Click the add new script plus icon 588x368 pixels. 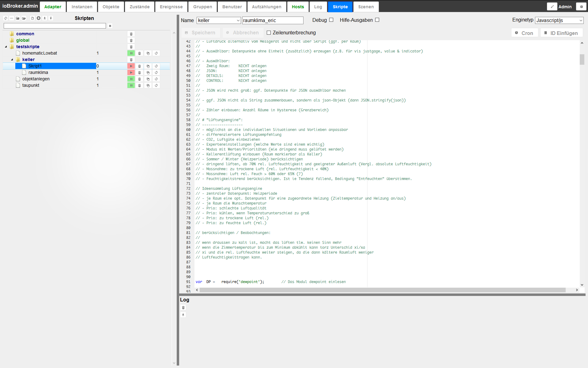39,18
